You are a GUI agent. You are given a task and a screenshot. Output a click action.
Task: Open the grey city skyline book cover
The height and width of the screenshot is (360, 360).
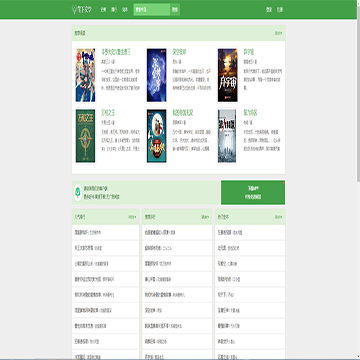[228, 136]
